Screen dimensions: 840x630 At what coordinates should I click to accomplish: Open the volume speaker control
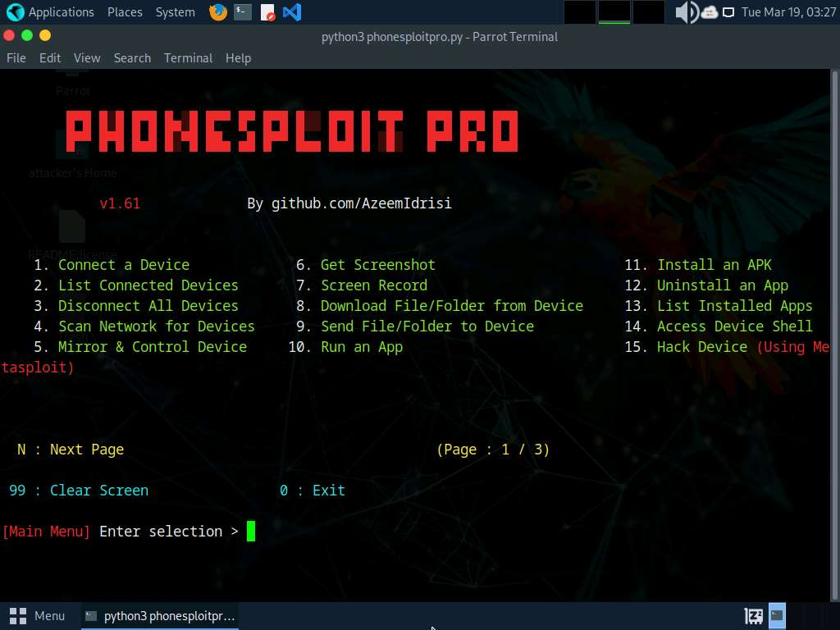(x=687, y=11)
